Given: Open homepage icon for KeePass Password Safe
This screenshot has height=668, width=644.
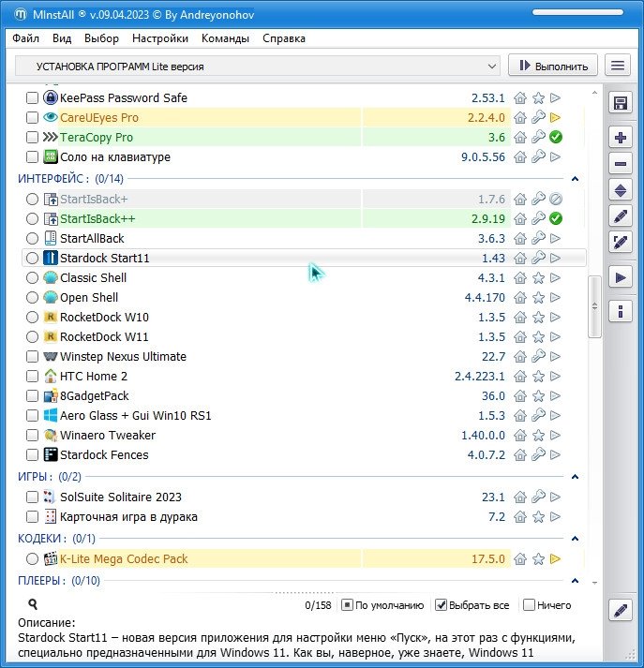Looking at the screenshot, I should click(x=520, y=98).
